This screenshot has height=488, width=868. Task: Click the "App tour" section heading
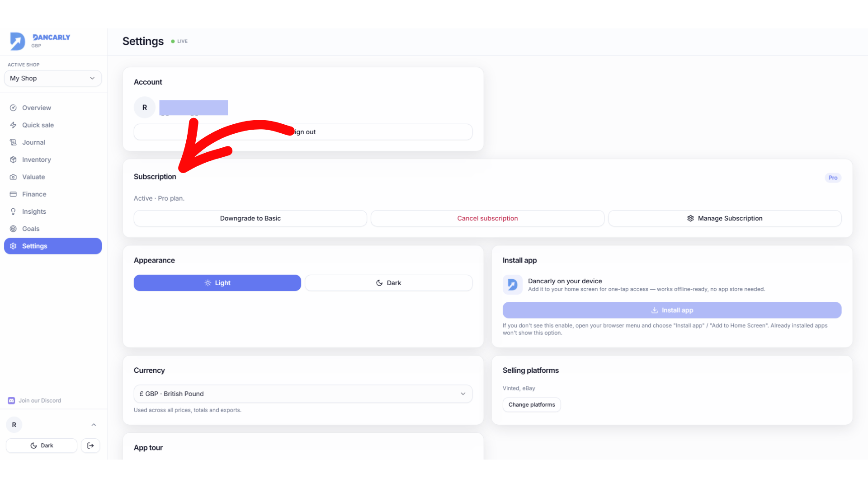pyautogui.click(x=148, y=448)
